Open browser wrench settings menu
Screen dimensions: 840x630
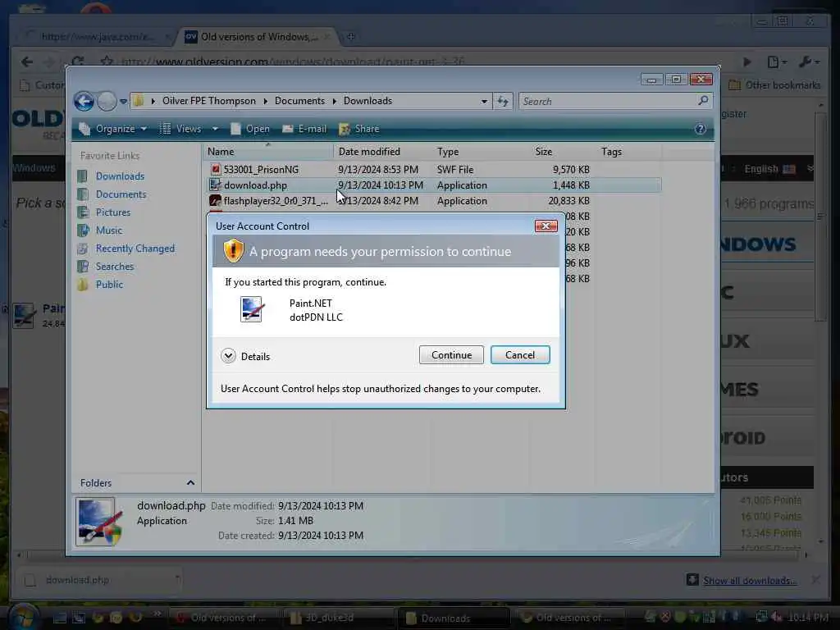[808, 62]
